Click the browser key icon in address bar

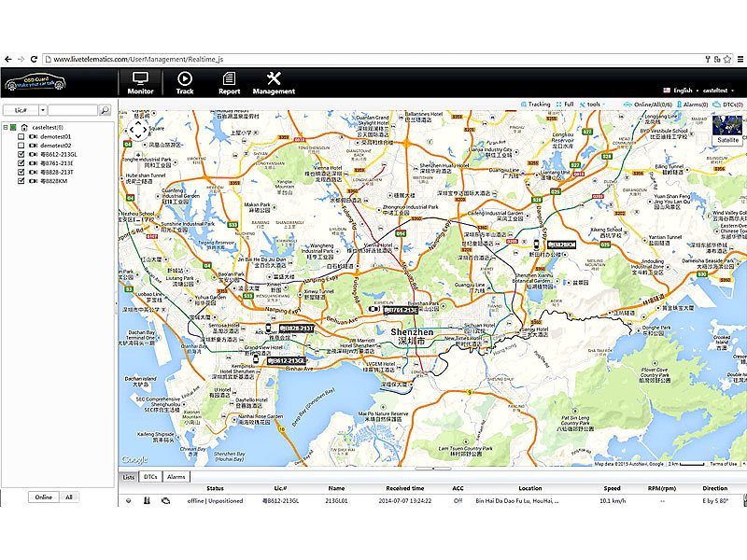[708, 59]
